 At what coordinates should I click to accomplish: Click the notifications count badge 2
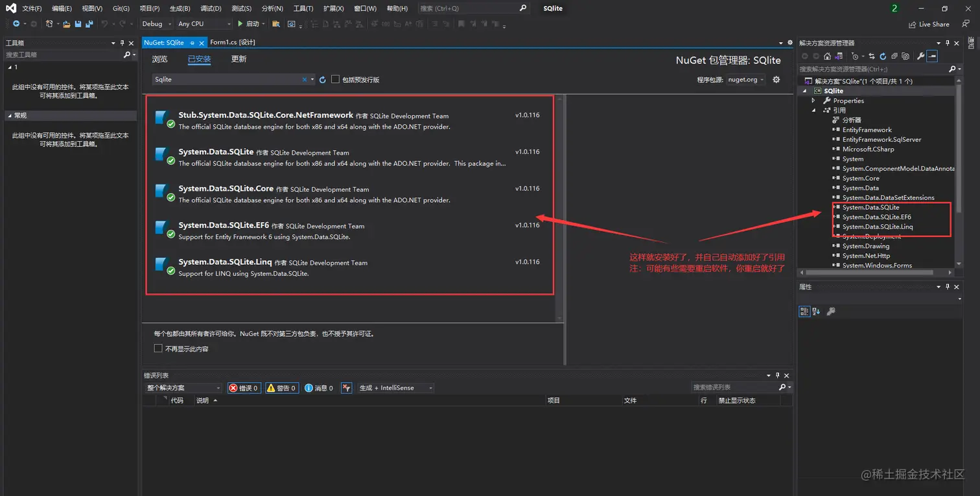pos(894,8)
